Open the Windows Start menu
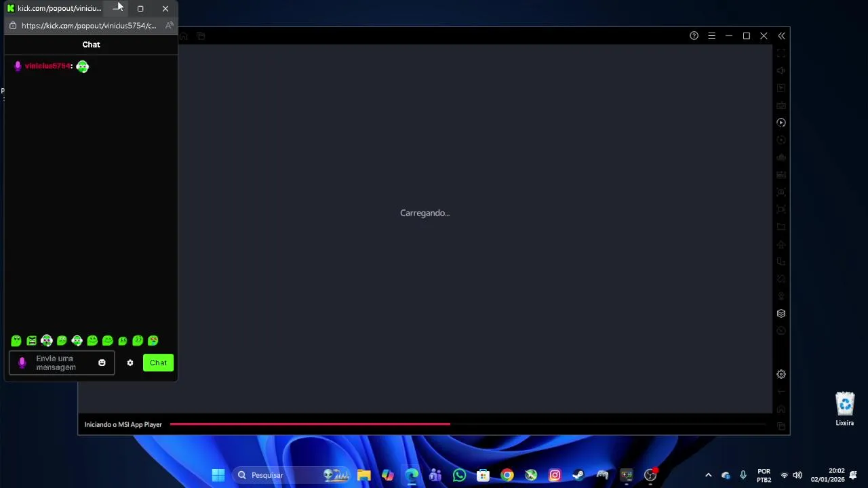 218,475
